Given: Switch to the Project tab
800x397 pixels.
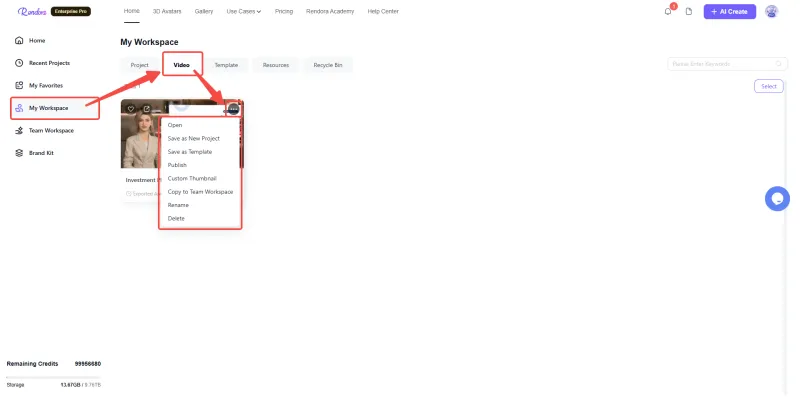Looking at the screenshot, I should pyautogui.click(x=139, y=65).
